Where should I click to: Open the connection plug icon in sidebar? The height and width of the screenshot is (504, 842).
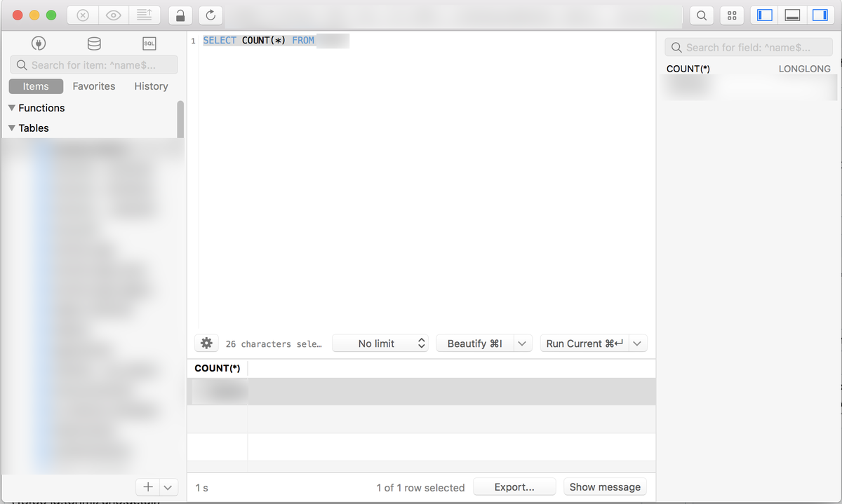point(39,43)
